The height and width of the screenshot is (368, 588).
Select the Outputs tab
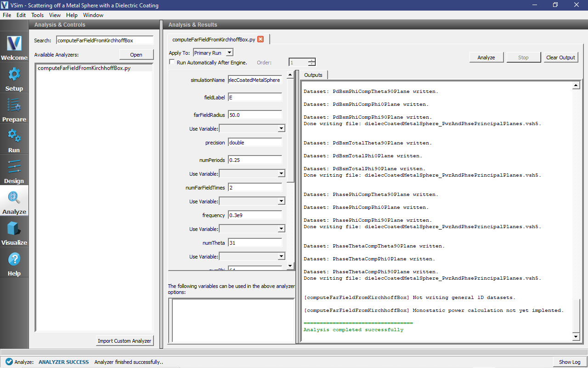[313, 75]
